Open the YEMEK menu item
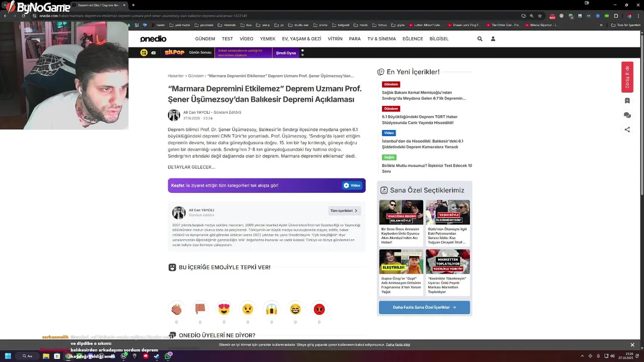Screen dimensions: 644x362 tap(268, 39)
